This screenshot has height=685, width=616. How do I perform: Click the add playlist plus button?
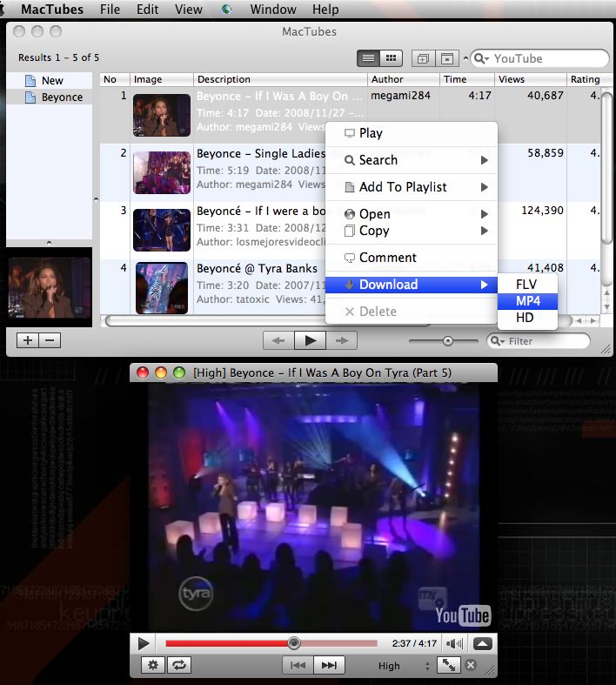[x=28, y=340]
